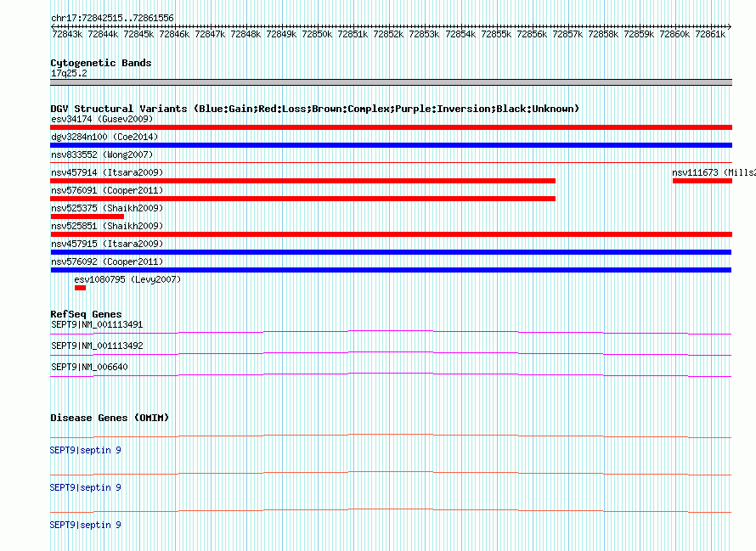Viewport: 756px width, 551px height.
Task: Click the 72851k ruler tick label
Action: pyautogui.click(x=353, y=34)
